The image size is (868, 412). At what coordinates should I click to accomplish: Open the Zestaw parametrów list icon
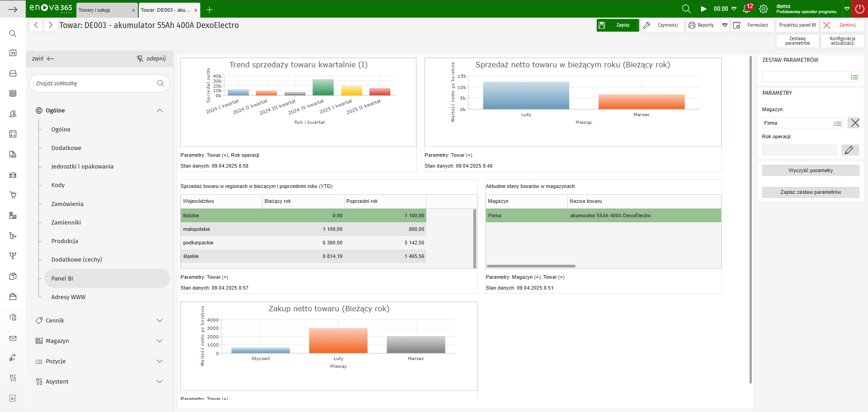(x=854, y=77)
